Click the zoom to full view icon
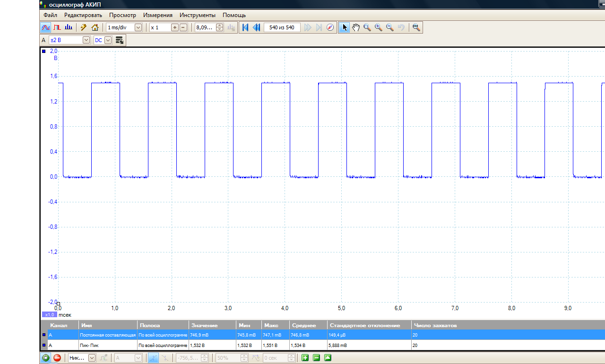 click(x=416, y=27)
